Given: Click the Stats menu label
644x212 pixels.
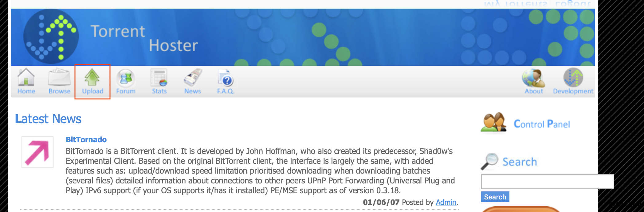Looking at the screenshot, I should (x=159, y=91).
